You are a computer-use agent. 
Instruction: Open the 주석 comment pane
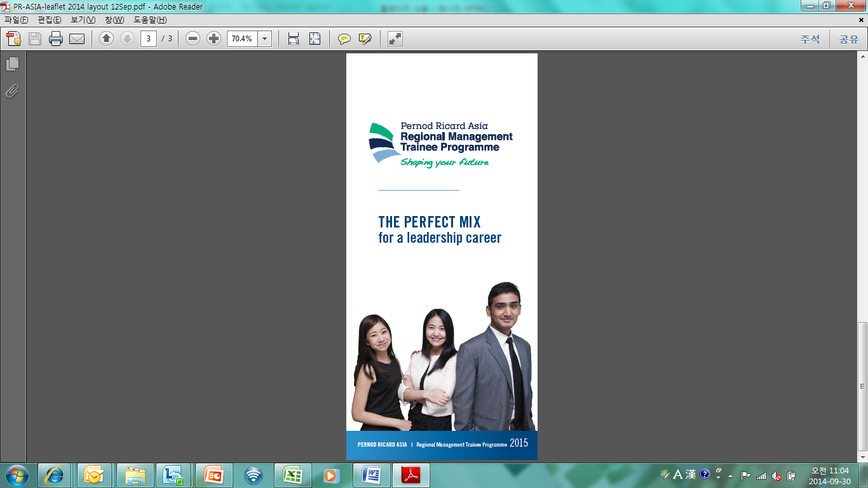pyautogui.click(x=810, y=39)
